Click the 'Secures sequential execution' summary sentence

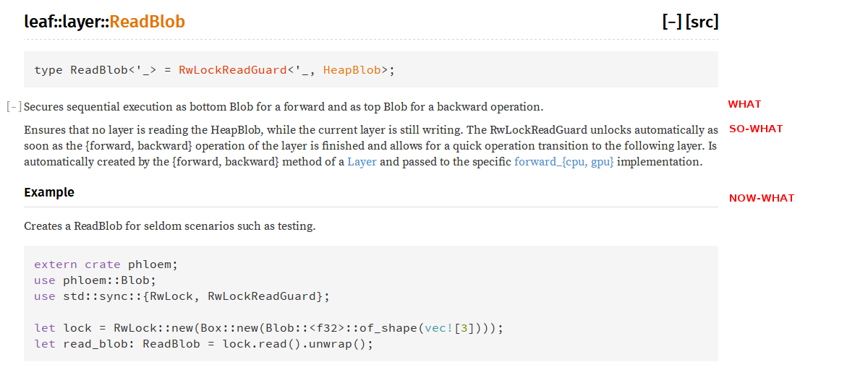(x=284, y=107)
